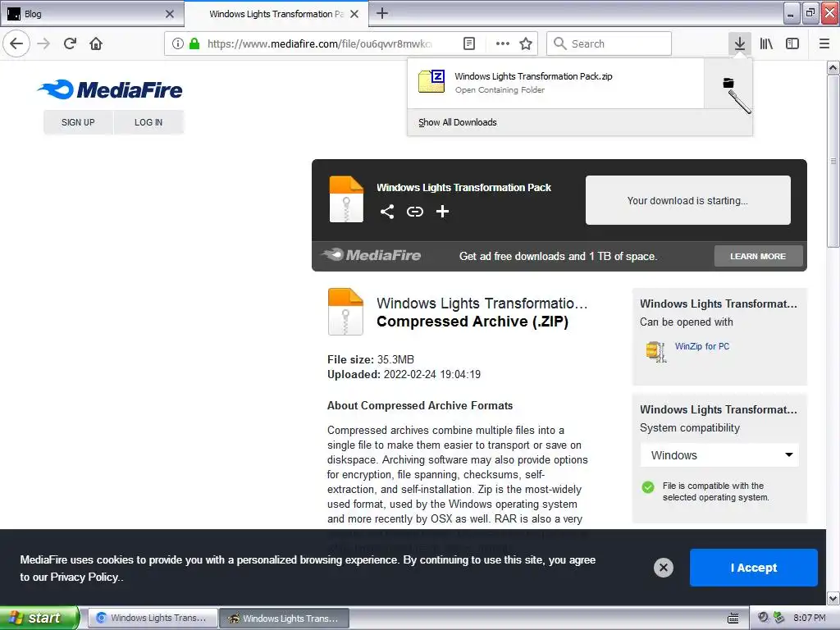Dismiss cookie banner with X icon
This screenshot has width=840, height=630.
coord(663,568)
